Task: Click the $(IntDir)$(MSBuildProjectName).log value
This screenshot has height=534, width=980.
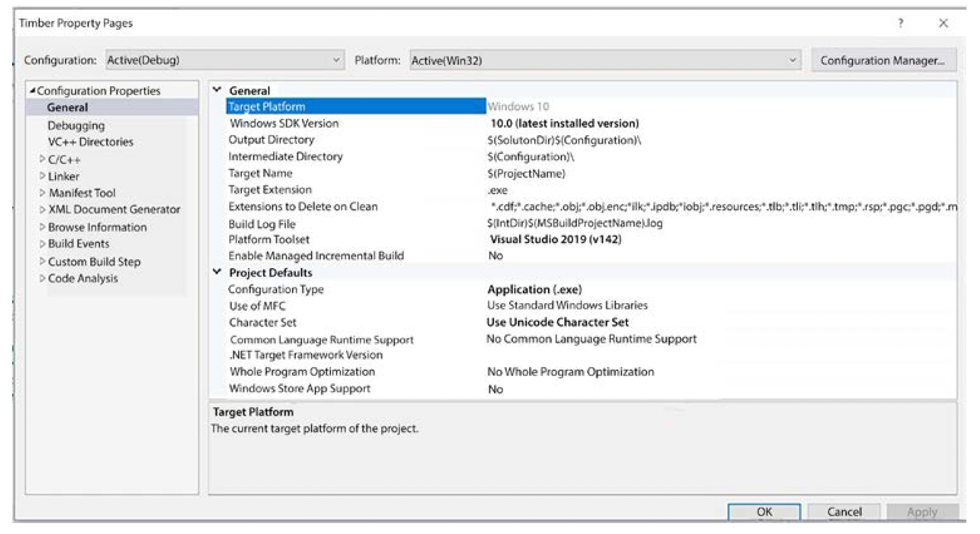Action: point(574,223)
